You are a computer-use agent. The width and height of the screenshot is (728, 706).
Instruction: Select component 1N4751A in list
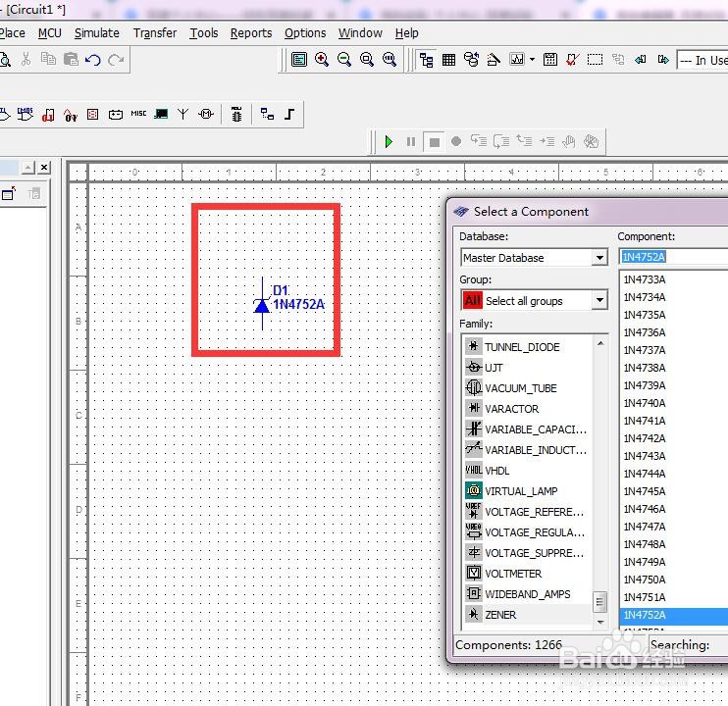(645, 597)
